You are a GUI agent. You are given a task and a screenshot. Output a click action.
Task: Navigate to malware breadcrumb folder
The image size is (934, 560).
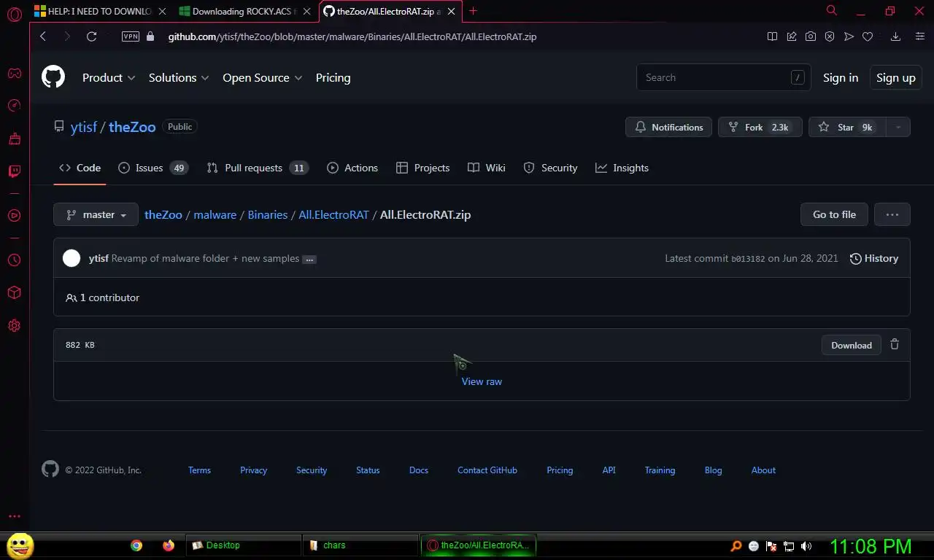click(x=215, y=214)
